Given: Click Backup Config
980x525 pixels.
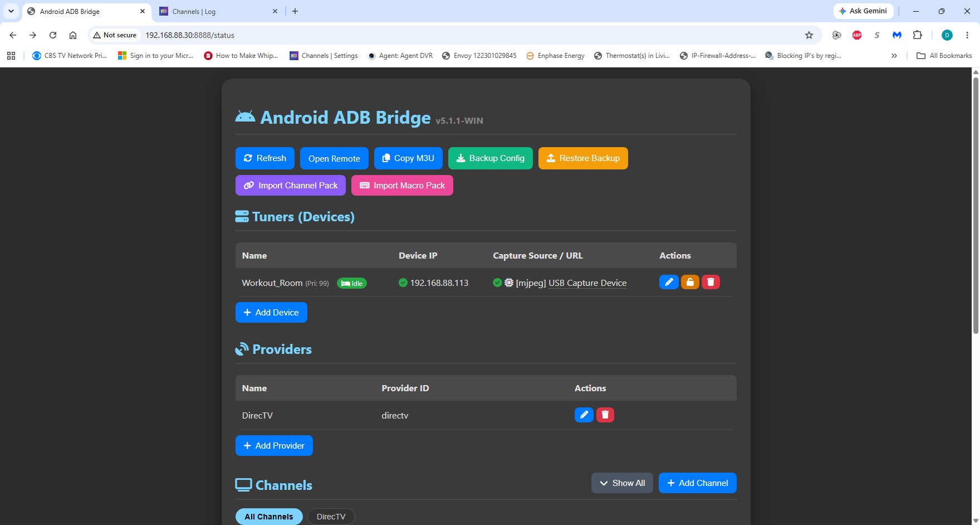Looking at the screenshot, I should 491,158.
